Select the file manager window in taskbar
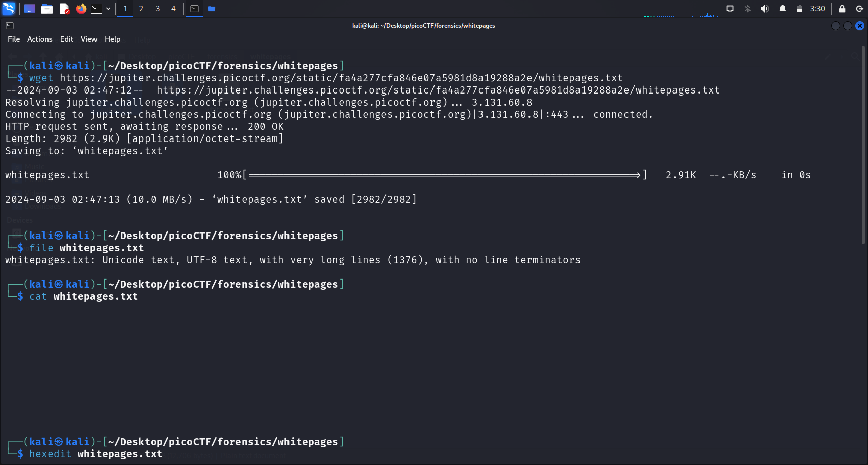The height and width of the screenshot is (465, 868). coord(212,9)
